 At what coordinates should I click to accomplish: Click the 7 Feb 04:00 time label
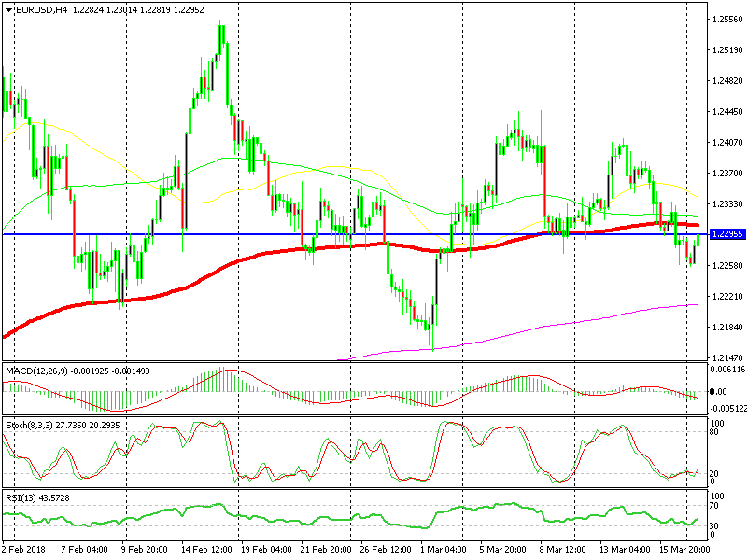85,549
